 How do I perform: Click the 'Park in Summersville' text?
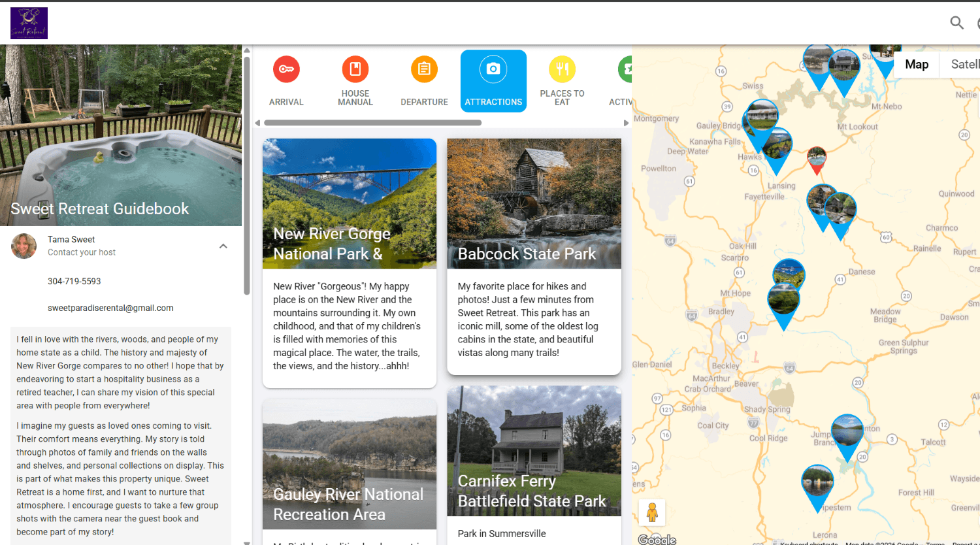tap(502, 533)
